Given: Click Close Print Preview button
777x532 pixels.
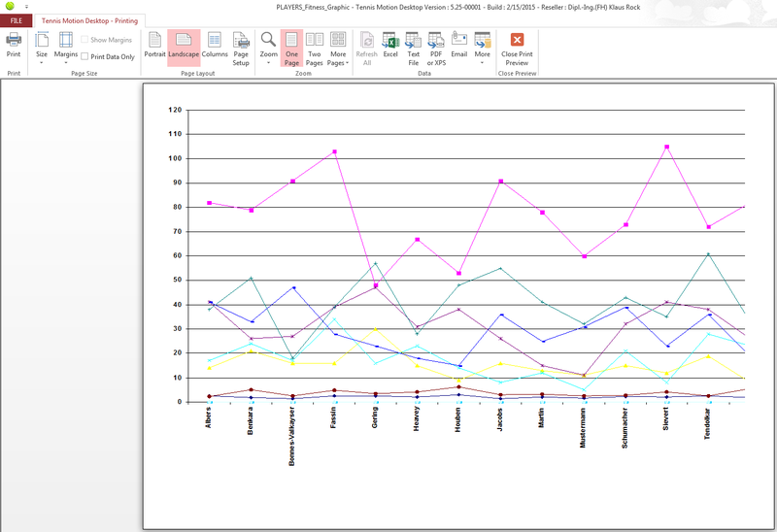Looking at the screenshot, I should (x=517, y=45).
